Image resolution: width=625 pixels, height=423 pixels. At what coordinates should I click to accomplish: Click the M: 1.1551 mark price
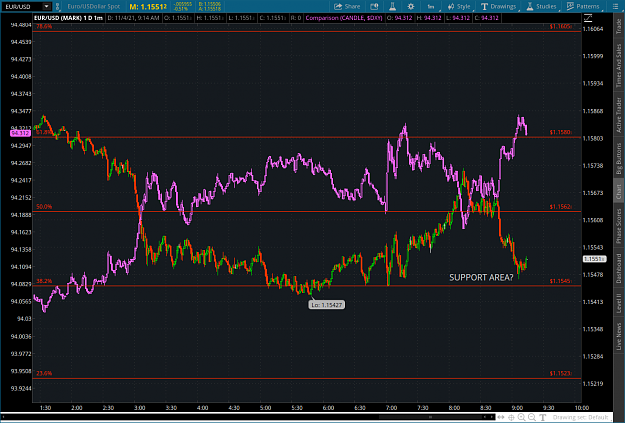pyautogui.click(x=148, y=7)
